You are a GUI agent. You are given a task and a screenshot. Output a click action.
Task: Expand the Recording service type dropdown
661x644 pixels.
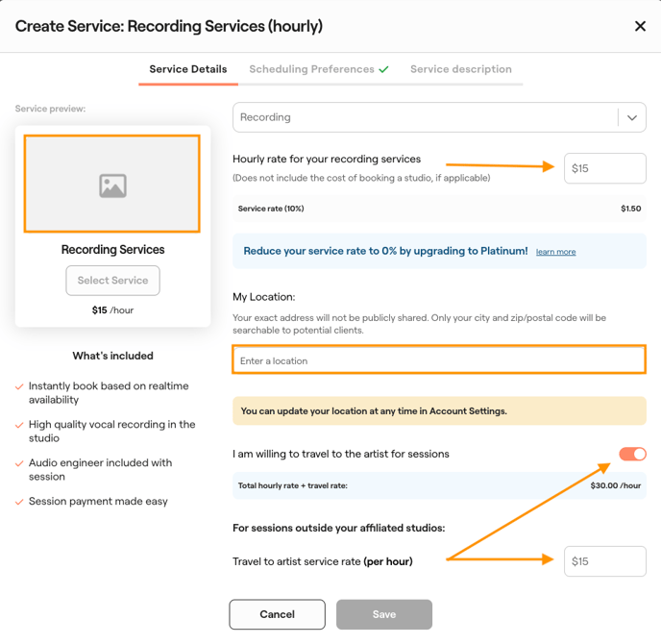[x=425, y=117]
